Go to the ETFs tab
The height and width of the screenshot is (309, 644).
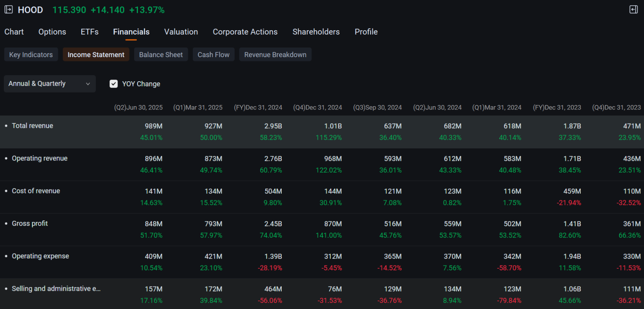click(89, 32)
